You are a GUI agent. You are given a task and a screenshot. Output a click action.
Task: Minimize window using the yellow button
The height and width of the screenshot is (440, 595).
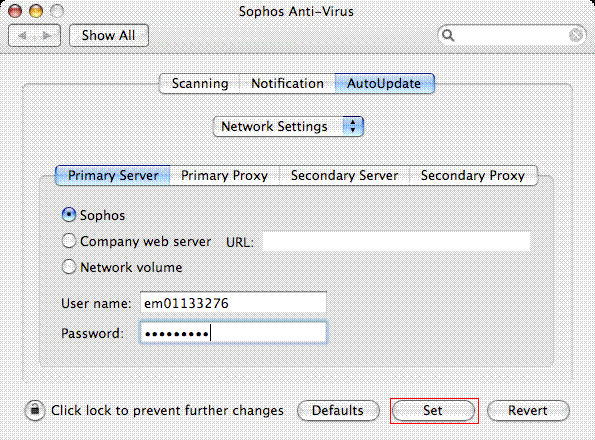pyautogui.click(x=36, y=11)
